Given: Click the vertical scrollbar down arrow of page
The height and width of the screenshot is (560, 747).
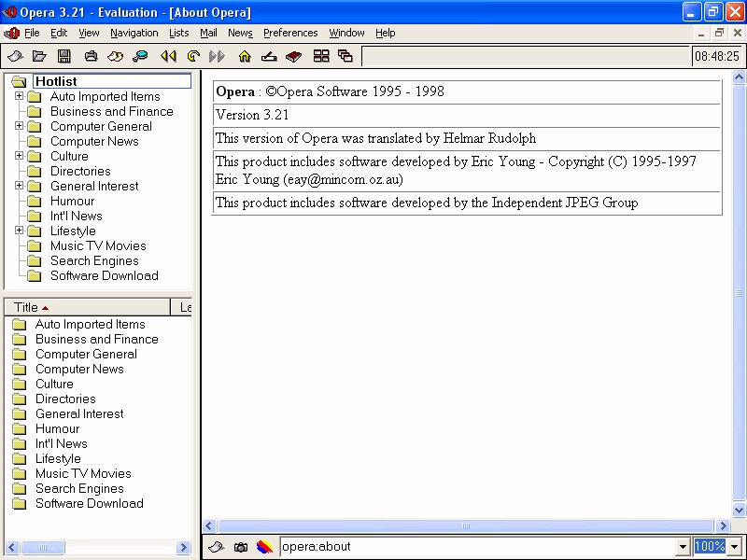Looking at the screenshot, I should coord(739,510).
